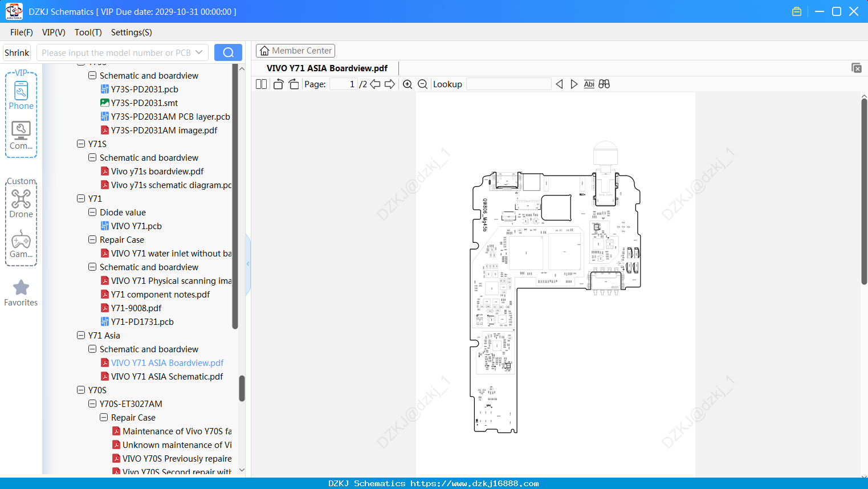Click the yellow toolbox icon in title bar
Viewport: 868px width, 489px height.
(797, 11)
